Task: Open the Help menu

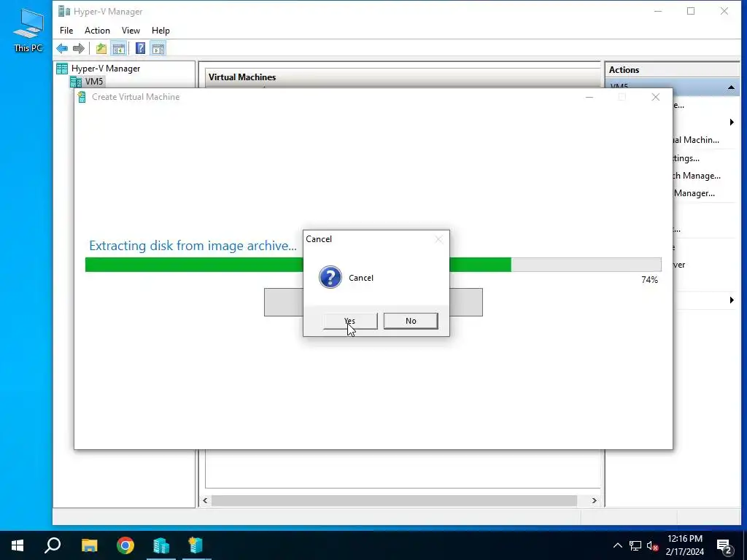Action: [160, 31]
